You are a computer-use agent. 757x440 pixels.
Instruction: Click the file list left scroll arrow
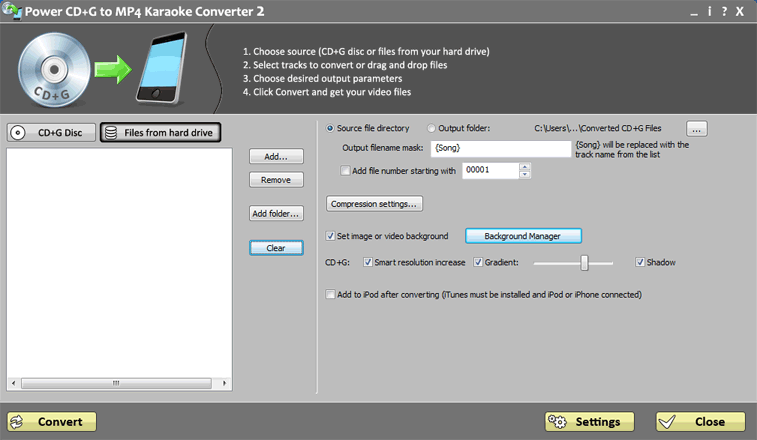pos(14,383)
